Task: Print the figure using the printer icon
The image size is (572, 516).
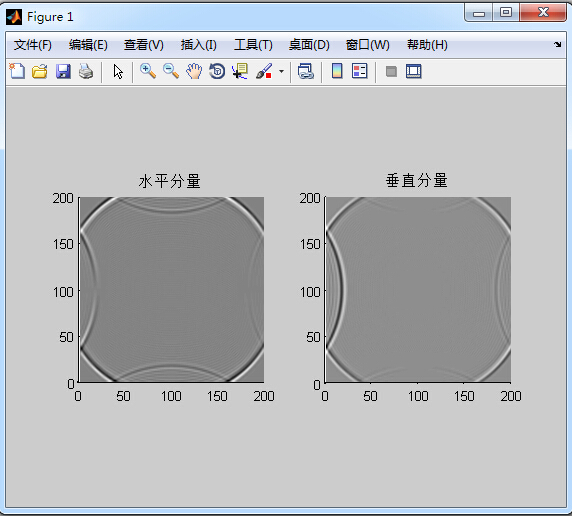Action: coord(86,71)
